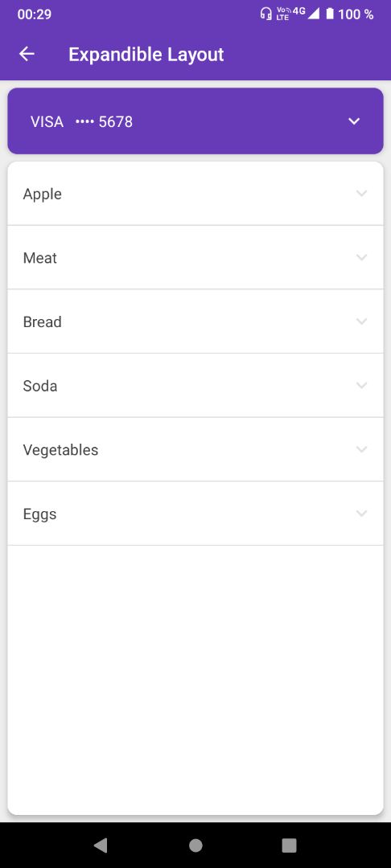The image size is (391, 868).
Task: Expand the Eggs row chevron
Action: coord(362,514)
